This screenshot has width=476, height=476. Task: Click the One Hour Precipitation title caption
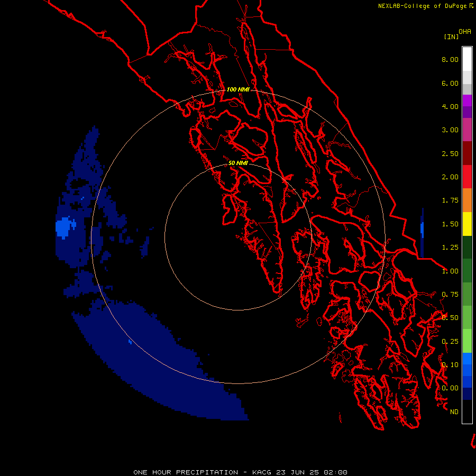click(240, 472)
